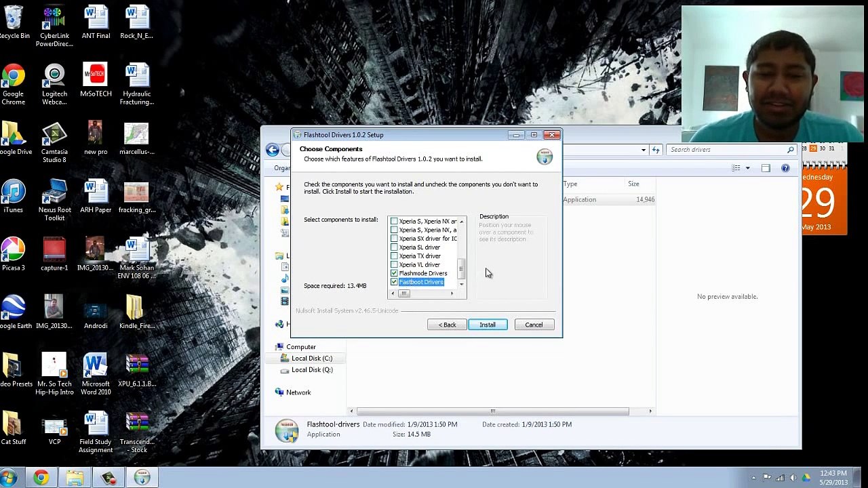Viewport: 868px width, 488px height.
Task: Select XPU_6.1.1.B archive on desktop
Action: (x=137, y=371)
